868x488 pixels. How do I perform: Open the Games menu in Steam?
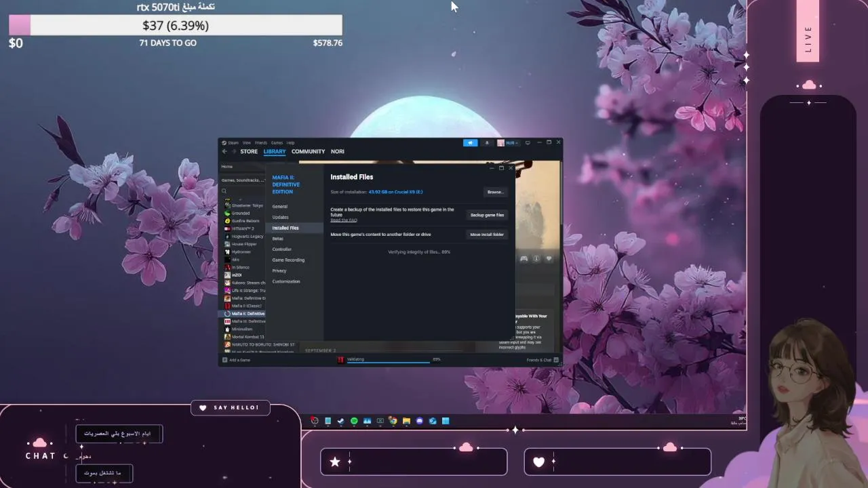coord(277,143)
